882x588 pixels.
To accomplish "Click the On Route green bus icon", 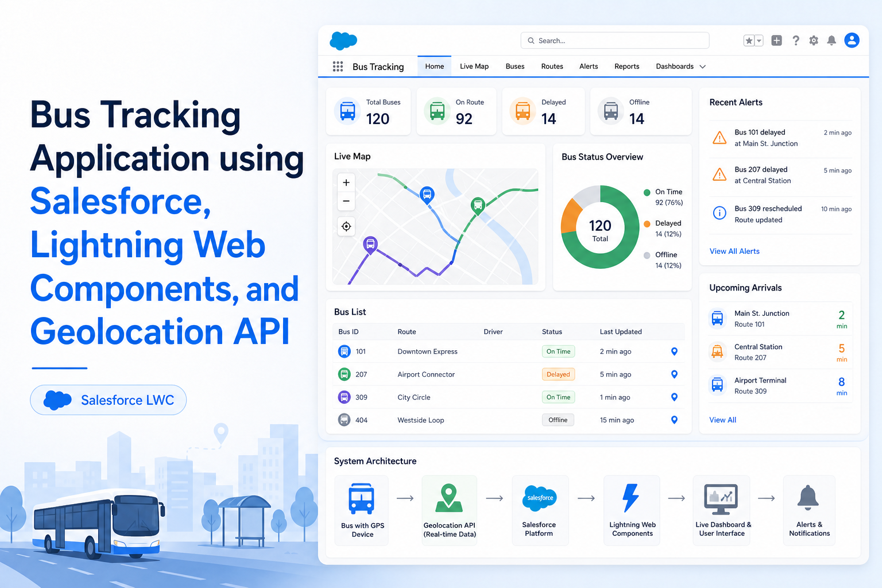I will tap(437, 111).
